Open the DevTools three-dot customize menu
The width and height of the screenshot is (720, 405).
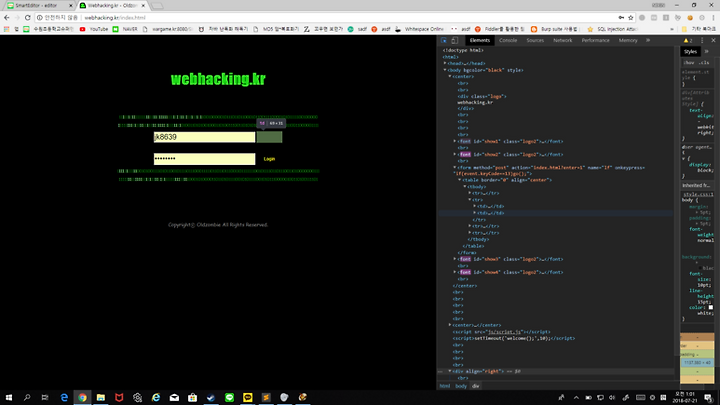[702, 40]
